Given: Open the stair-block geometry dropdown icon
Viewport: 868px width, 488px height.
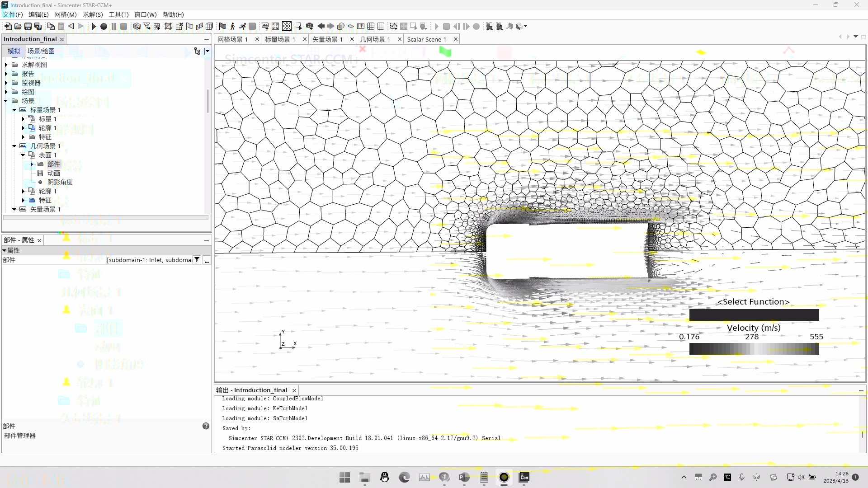Looking at the screenshot, I should (x=521, y=26).
